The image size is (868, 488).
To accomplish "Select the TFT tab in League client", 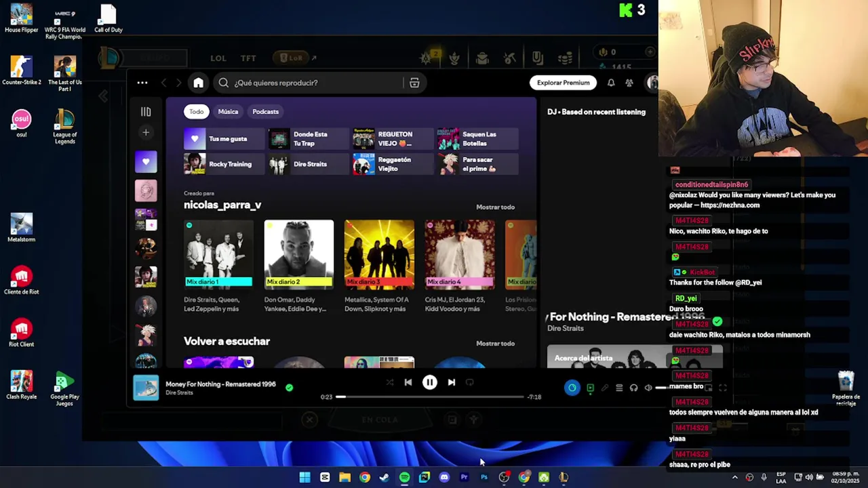I will click(248, 58).
